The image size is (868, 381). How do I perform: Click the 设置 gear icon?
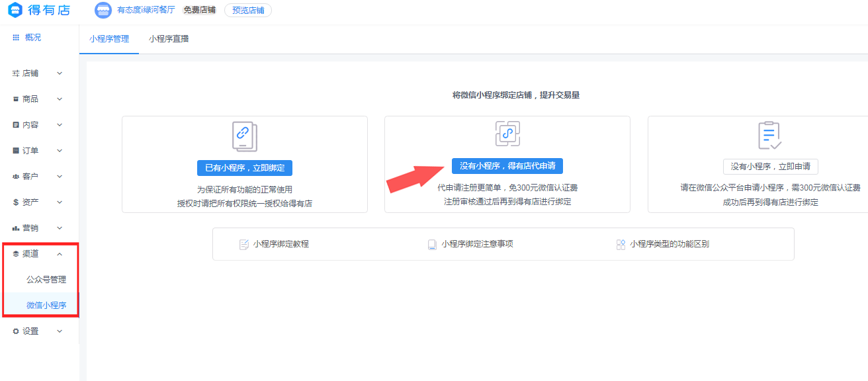click(16, 331)
